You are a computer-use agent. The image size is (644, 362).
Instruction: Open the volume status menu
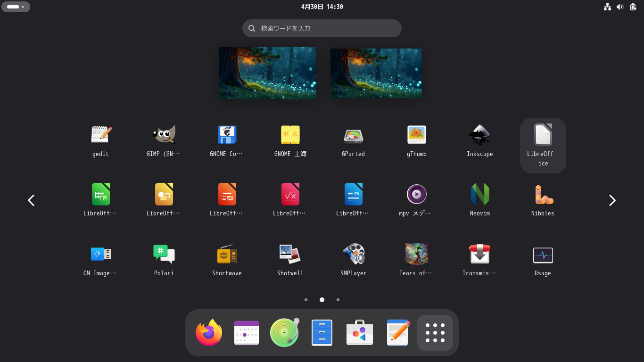pos(620,7)
